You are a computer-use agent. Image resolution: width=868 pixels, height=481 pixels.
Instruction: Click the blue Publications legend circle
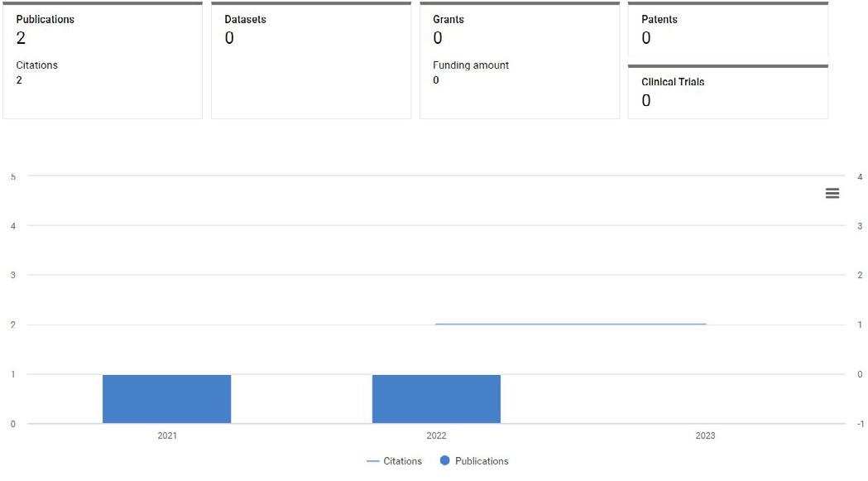coord(444,460)
